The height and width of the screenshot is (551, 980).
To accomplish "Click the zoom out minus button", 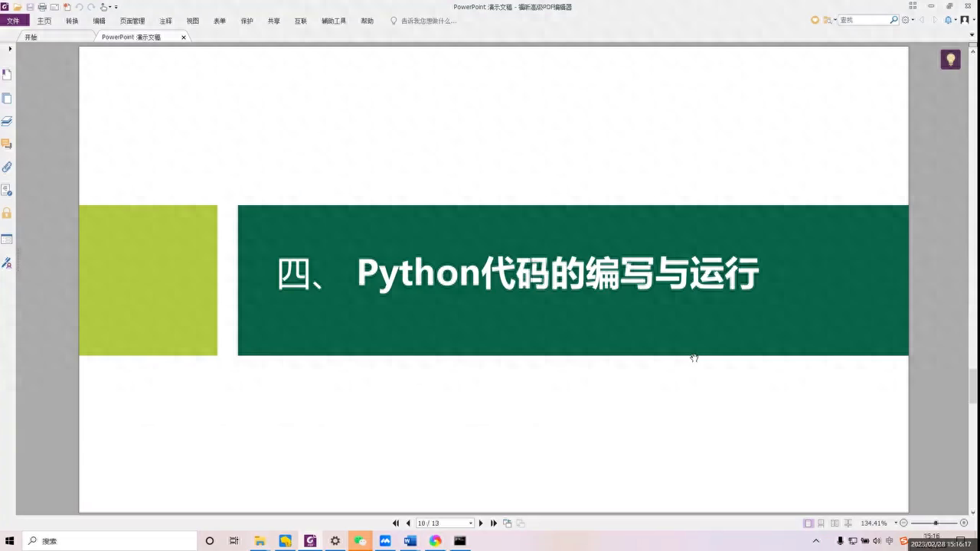I will [903, 523].
